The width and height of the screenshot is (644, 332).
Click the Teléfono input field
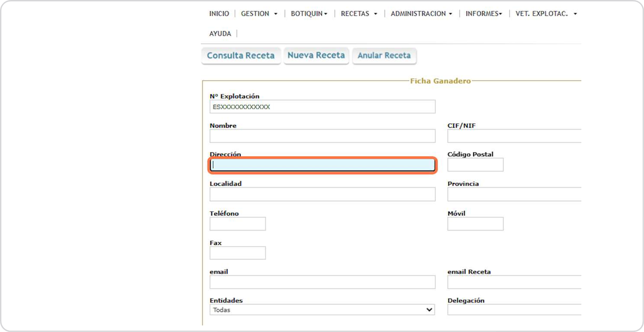pos(238,224)
